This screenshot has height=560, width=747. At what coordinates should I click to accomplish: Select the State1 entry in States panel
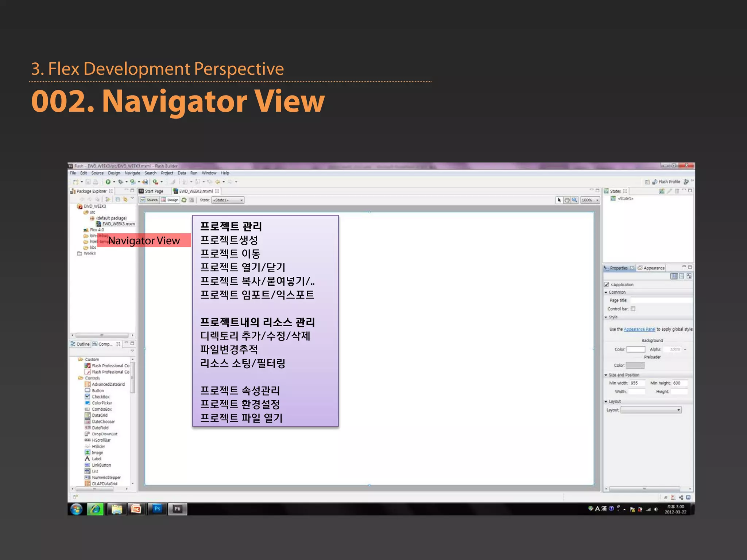(622, 199)
